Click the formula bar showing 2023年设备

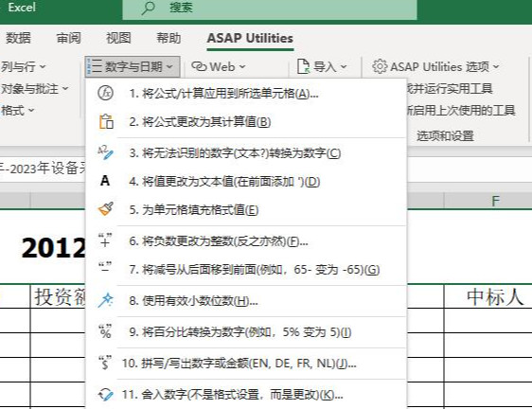43,169
